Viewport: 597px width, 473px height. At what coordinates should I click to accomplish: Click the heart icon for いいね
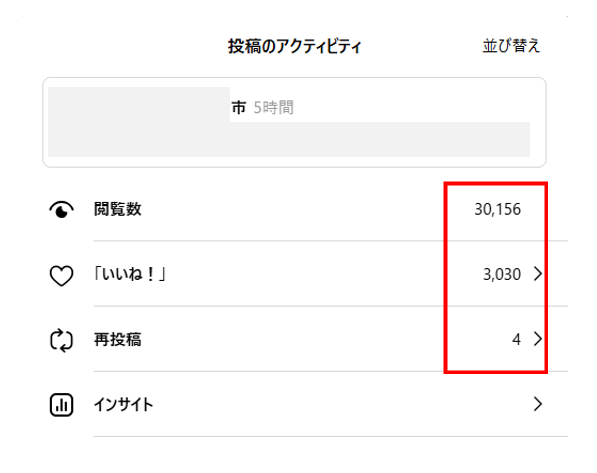tap(61, 275)
